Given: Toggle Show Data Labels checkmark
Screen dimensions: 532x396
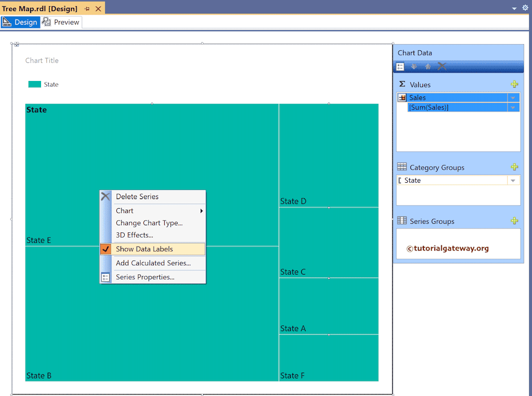Looking at the screenshot, I should [105, 249].
